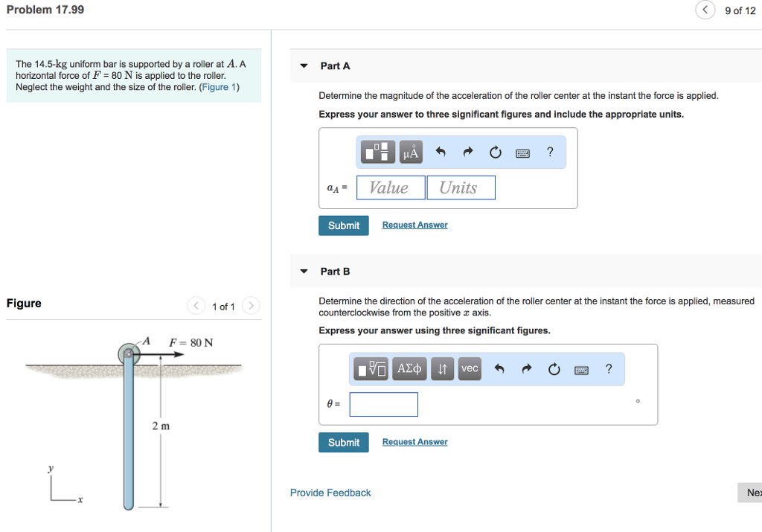
Task: Submit the answer for Part B
Action: [343, 442]
